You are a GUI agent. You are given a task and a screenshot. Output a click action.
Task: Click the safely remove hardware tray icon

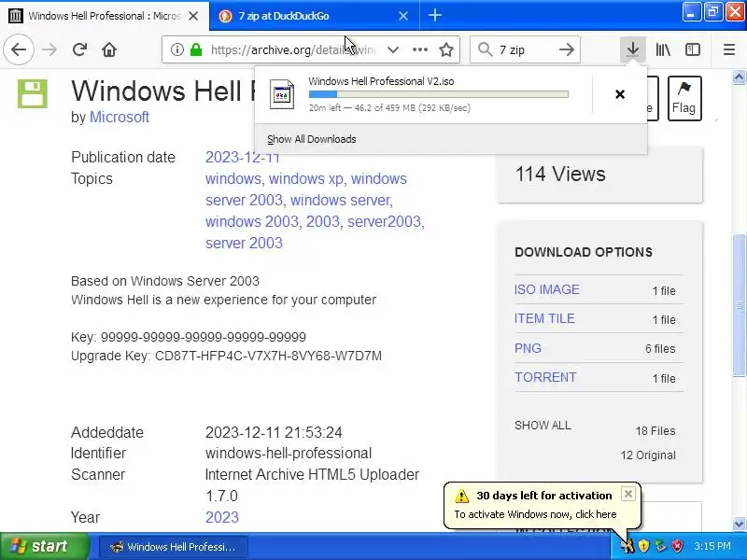660,546
